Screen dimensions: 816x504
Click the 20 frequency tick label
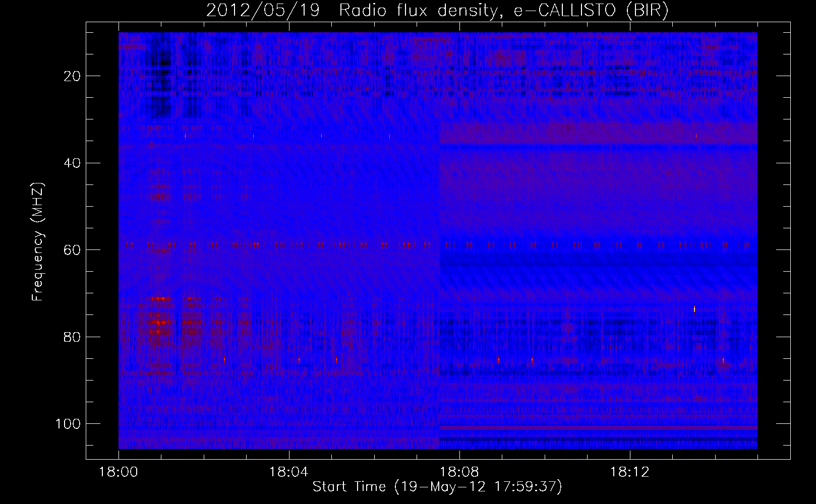[x=72, y=76]
